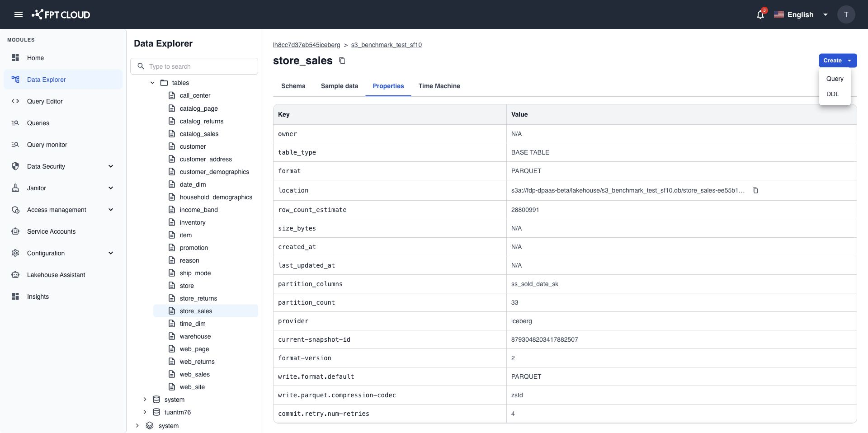Click the Lakehouse Assistant bot icon
This screenshot has height=433, width=868.
pyautogui.click(x=15, y=275)
